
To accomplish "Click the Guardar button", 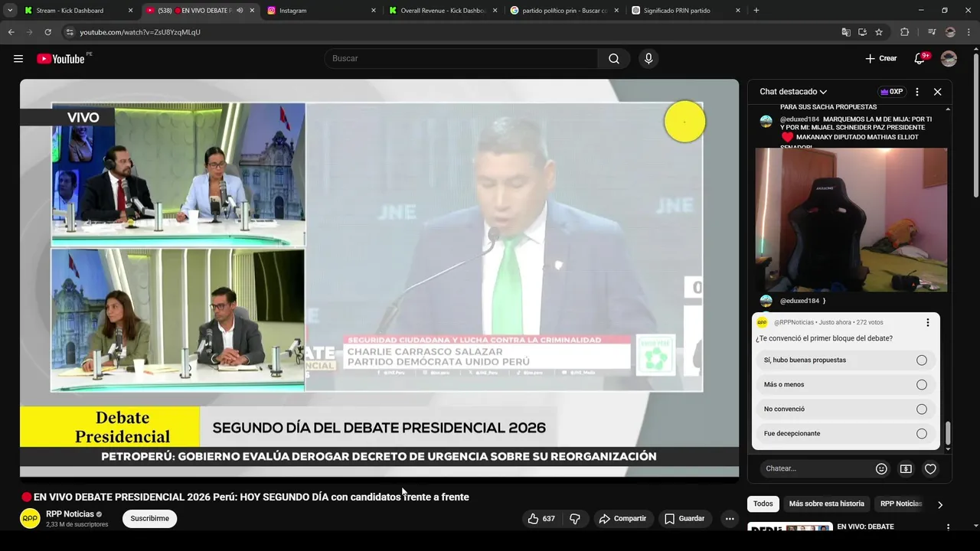I will coord(684,519).
